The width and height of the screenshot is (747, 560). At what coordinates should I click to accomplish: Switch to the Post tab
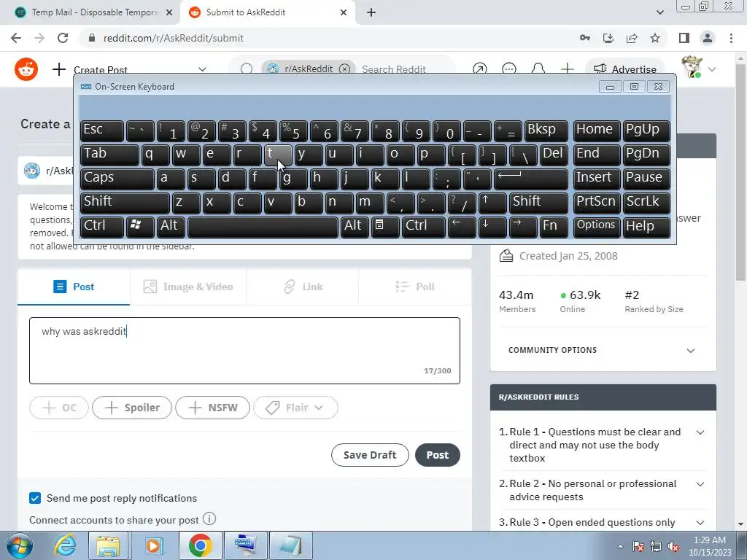click(74, 287)
